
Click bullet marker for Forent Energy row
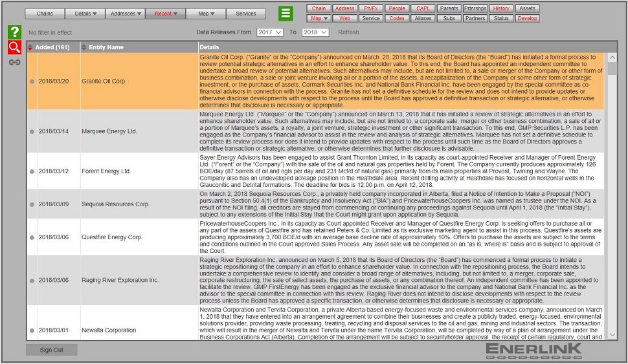[32, 171]
